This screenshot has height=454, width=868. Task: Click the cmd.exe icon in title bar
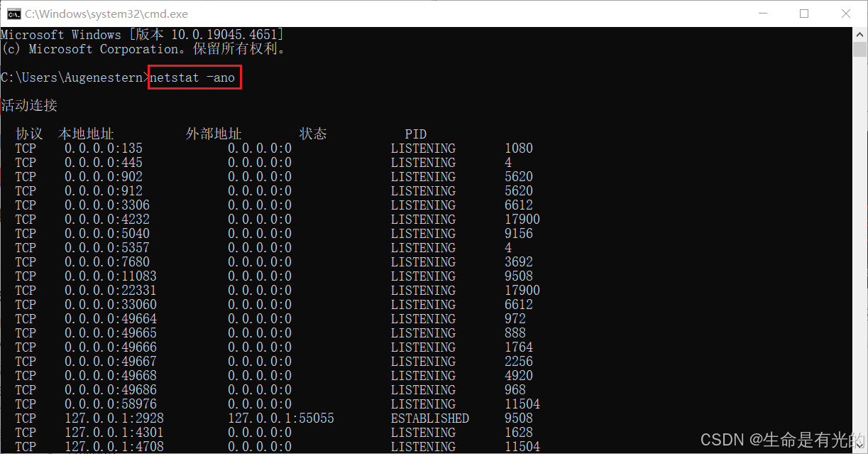[x=13, y=13]
